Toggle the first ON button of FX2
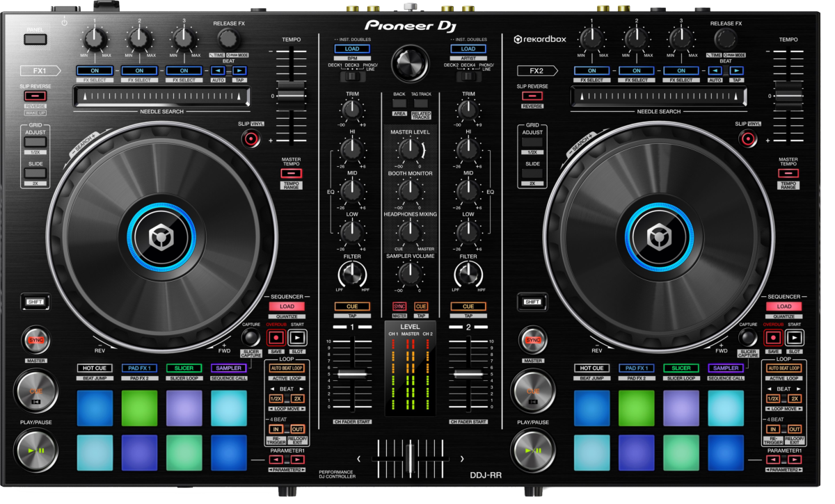This screenshot has width=835, height=504. pos(592,70)
